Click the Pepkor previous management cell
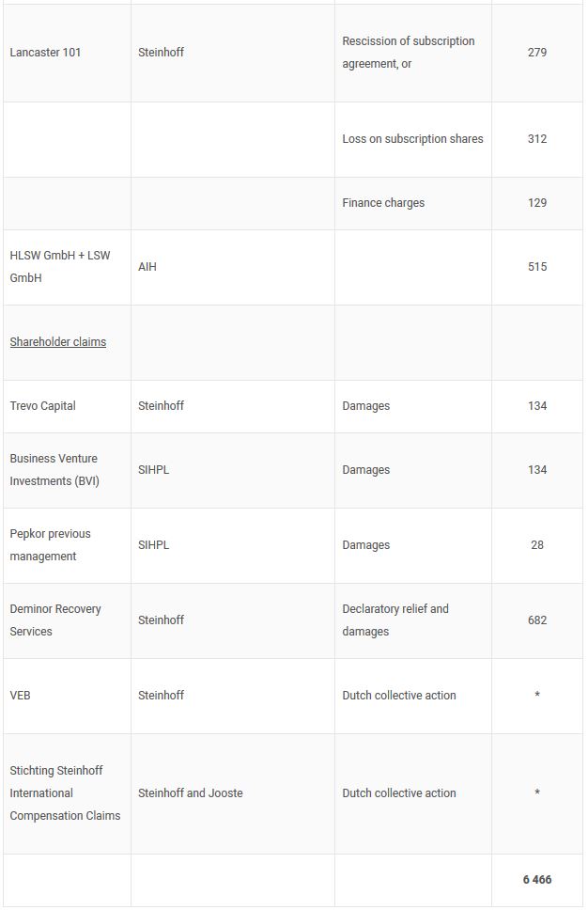This screenshot has width=588, height=910. [x=51, y=545]
